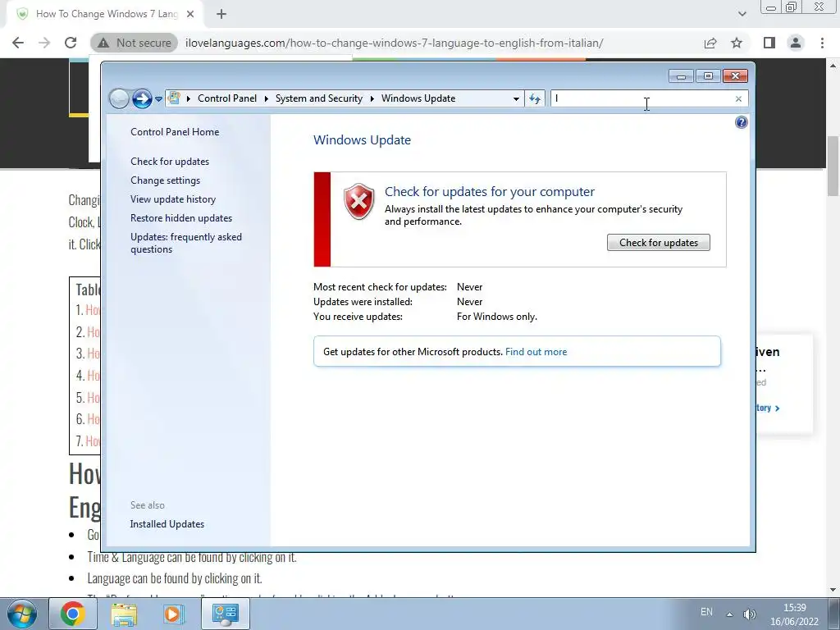
Task: Click the Chrome address bar URL
Action: (x=395, y=43)
